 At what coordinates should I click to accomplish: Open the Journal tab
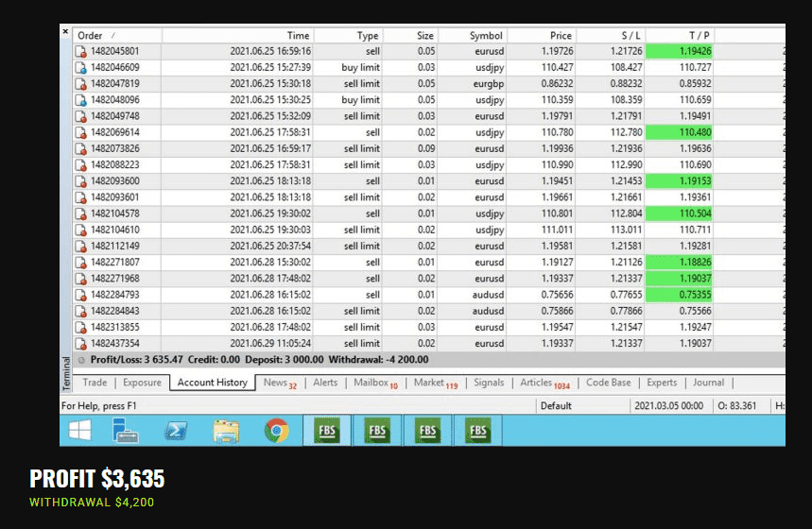708,383
